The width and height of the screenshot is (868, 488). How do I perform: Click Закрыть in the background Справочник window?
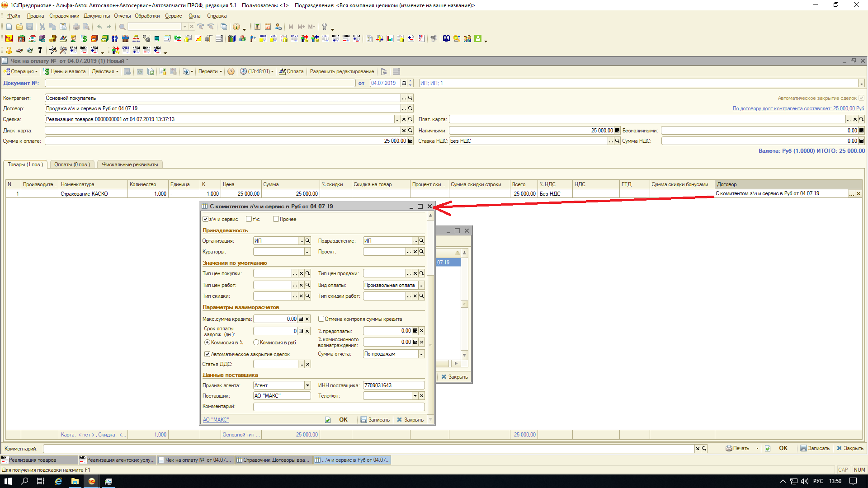[x=454, y=377]
